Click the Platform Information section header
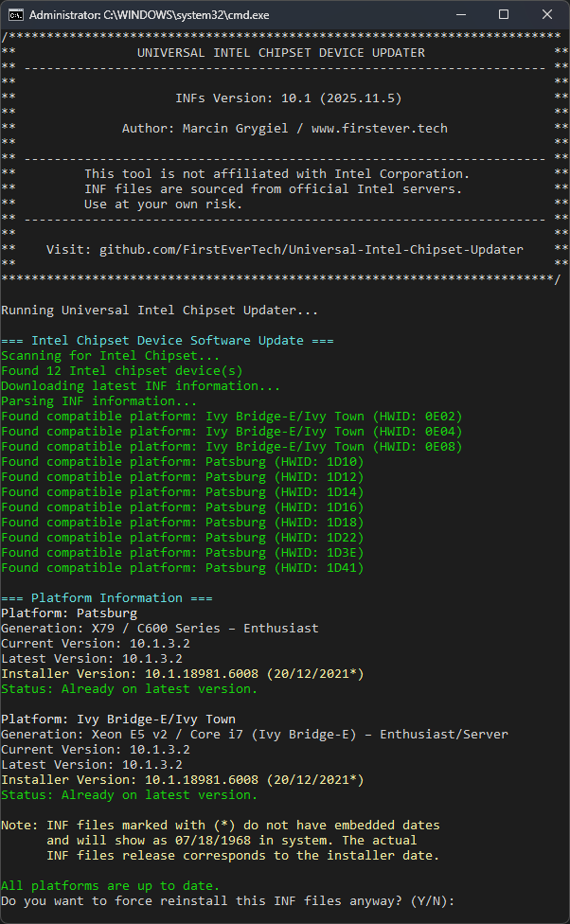The width and height of the screenshot is (570, 924). click(107, 597)
